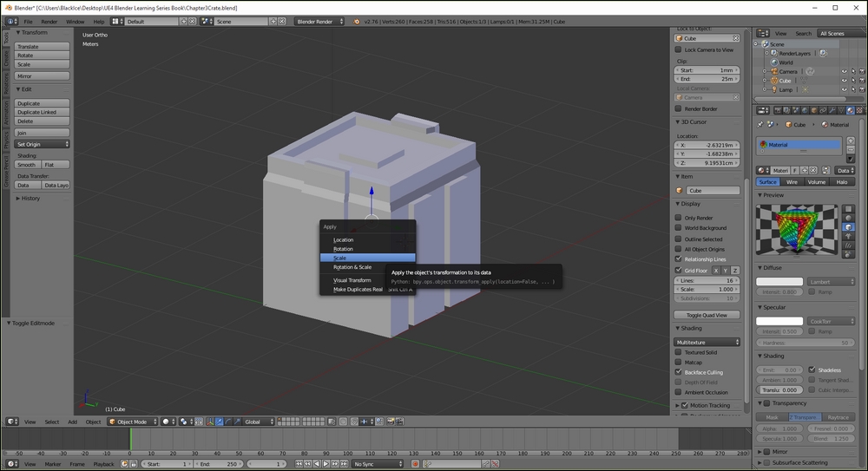
Task: Open the Object properties cube tab icon
Action: pyautogui.click(x=814, y=110)
